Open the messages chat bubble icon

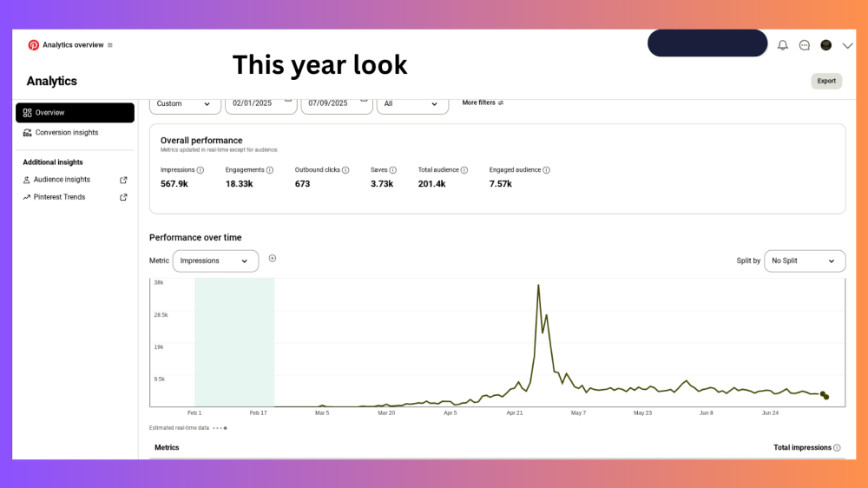(x=805, y=45)
